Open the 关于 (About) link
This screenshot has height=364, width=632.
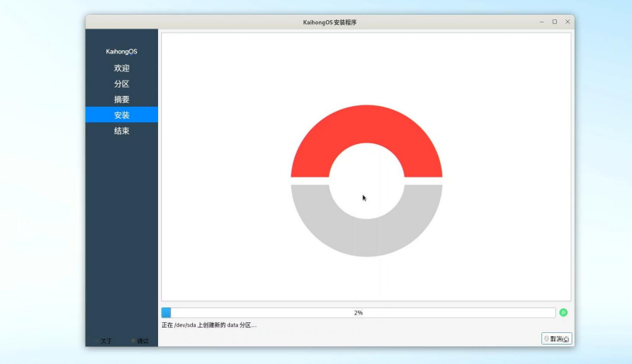[x=106, y=341]
